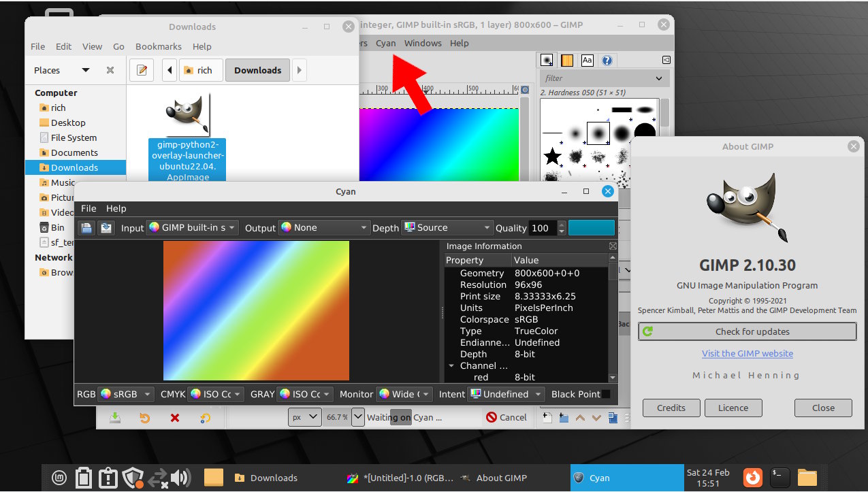
Task: Launch the terminal from the panel
Action: point(779,477)
